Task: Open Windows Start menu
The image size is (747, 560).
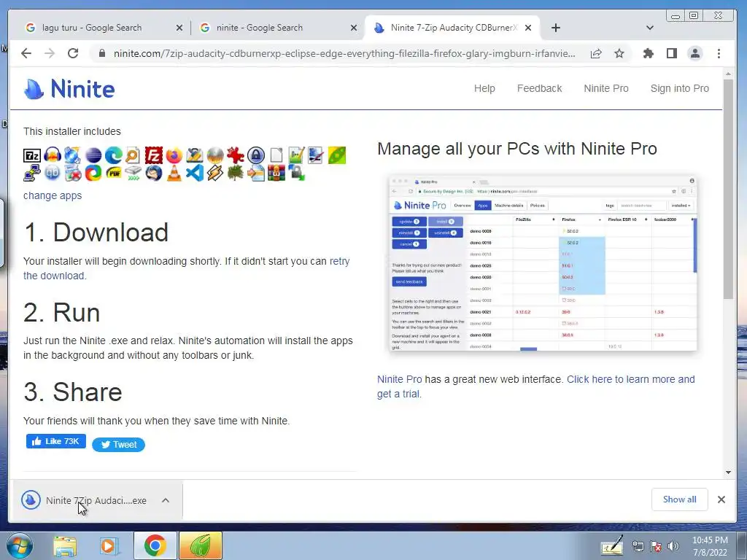Action: 18,545
